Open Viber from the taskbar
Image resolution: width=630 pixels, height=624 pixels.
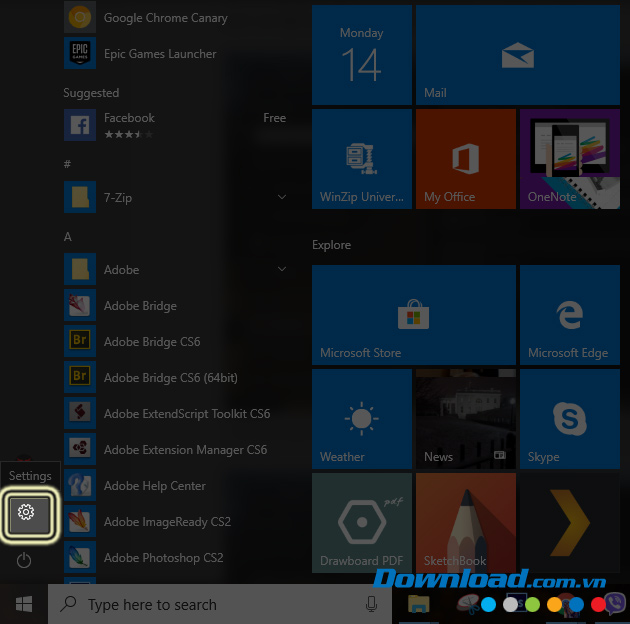[615, 603]
